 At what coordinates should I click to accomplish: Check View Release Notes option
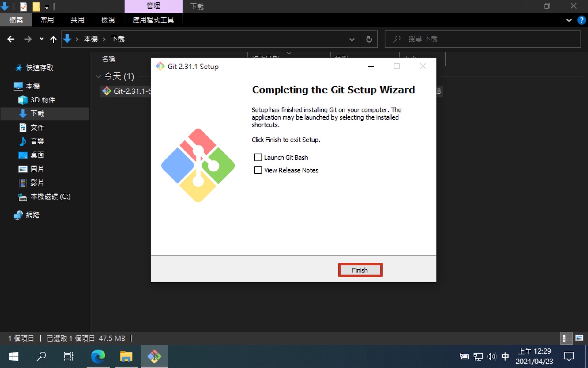click(x=258, y=170)
